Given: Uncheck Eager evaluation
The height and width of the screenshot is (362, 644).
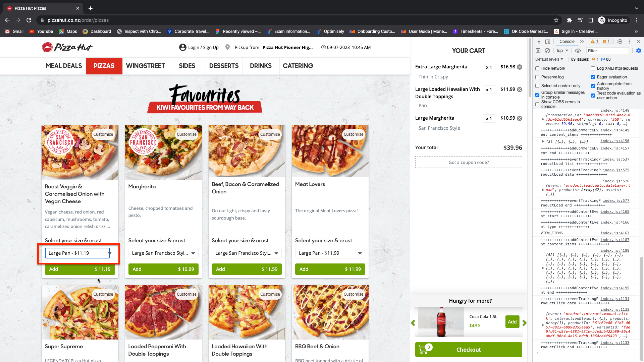Looking at the screenshot, I should pyautogui.click(x=593, y=77).
